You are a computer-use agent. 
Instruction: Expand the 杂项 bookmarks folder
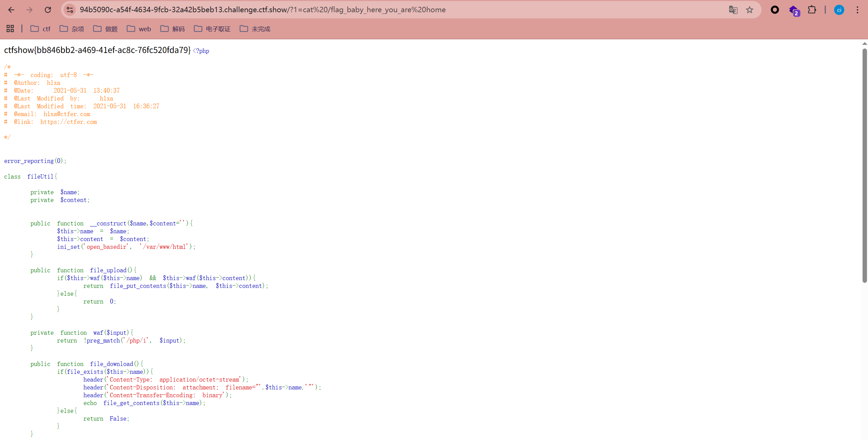[72, 29]
